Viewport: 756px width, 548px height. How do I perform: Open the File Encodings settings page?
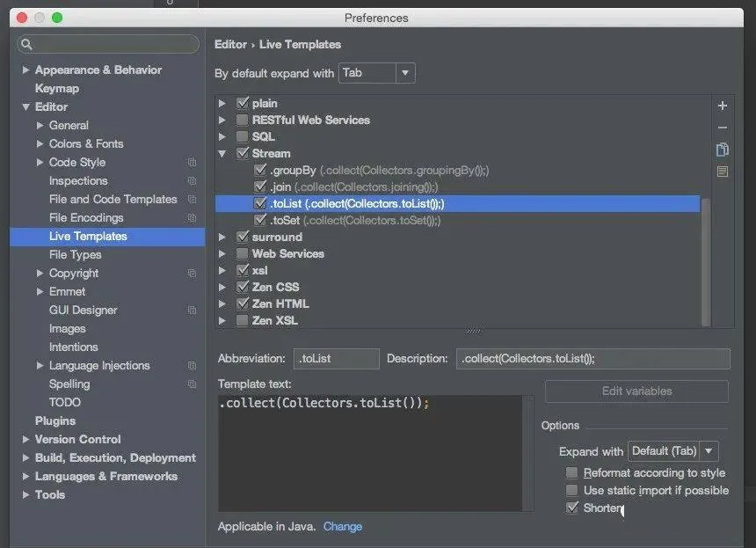pyautogui.click(x=86, y=218)
